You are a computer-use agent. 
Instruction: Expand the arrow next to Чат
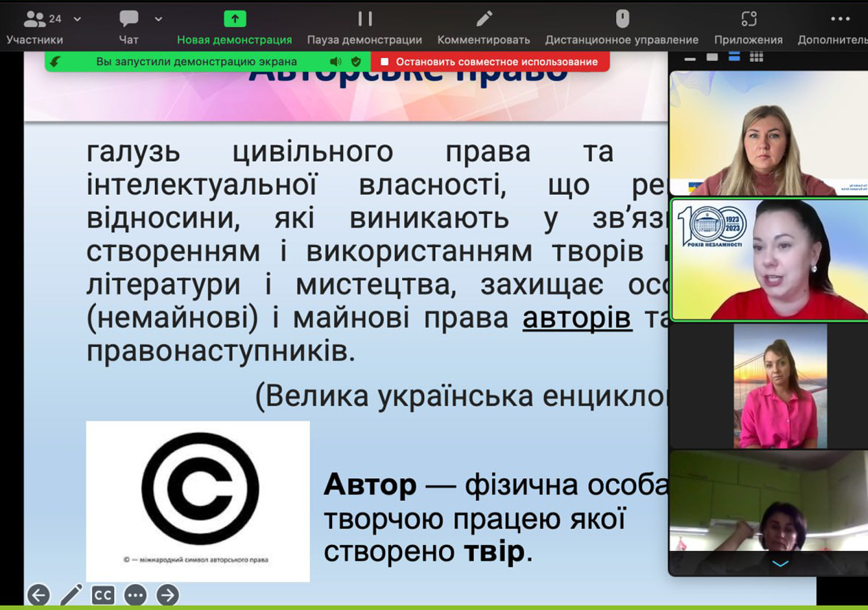click(x=159, y=19)
